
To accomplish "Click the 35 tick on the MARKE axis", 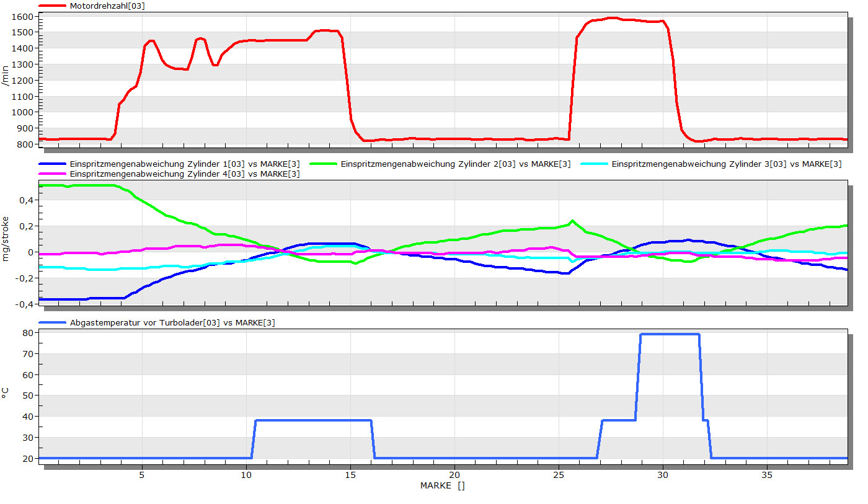I will pyautogui.click(x=768, y=474).
